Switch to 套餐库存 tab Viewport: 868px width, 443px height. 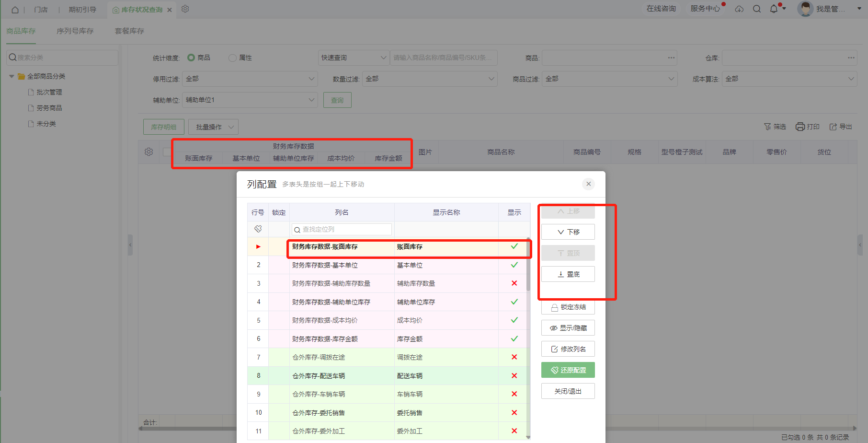click(129, 31)
